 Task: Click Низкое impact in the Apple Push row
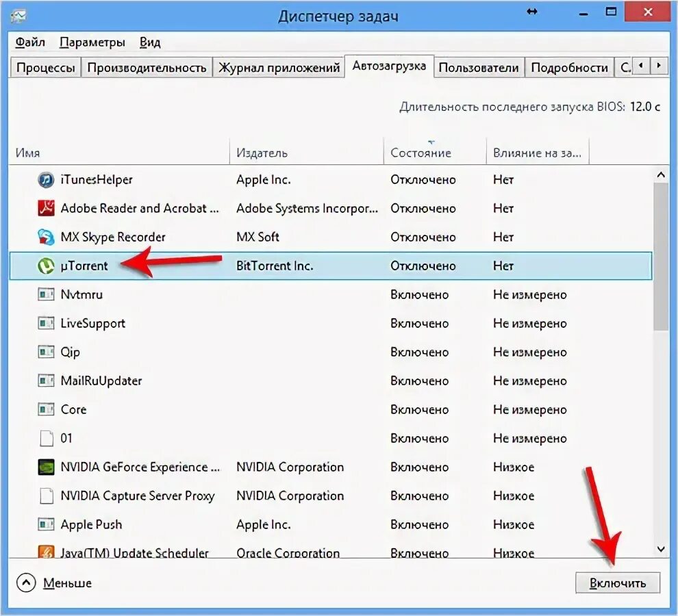(x=514, y=524)
